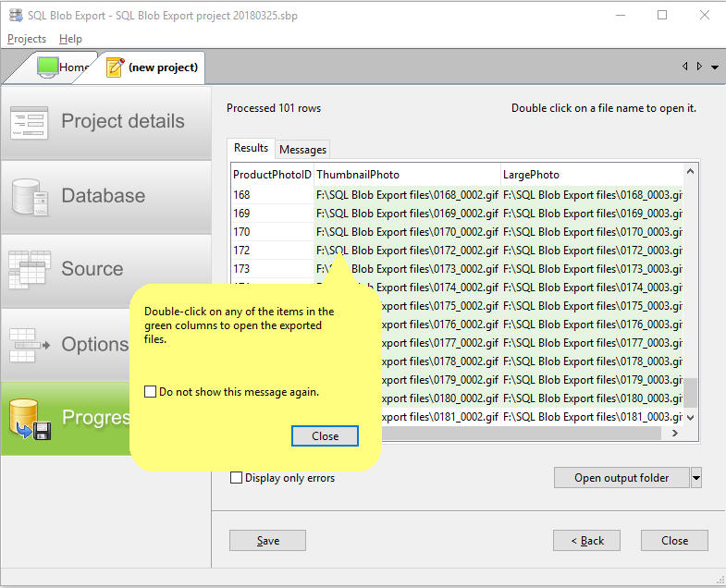
Task: Open the Project details step
Action: [x=106, y=122]
